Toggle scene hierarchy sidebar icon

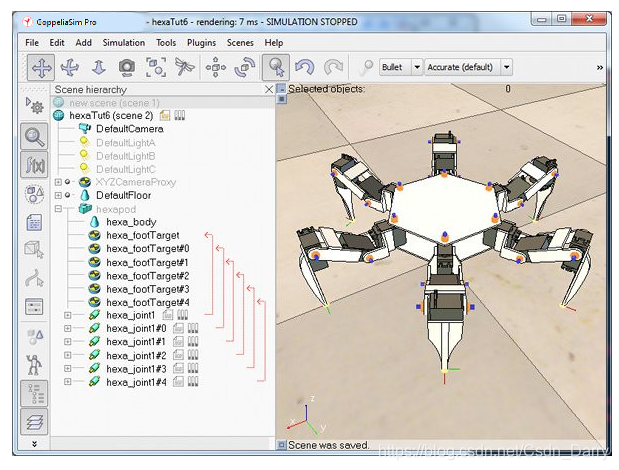34,393
